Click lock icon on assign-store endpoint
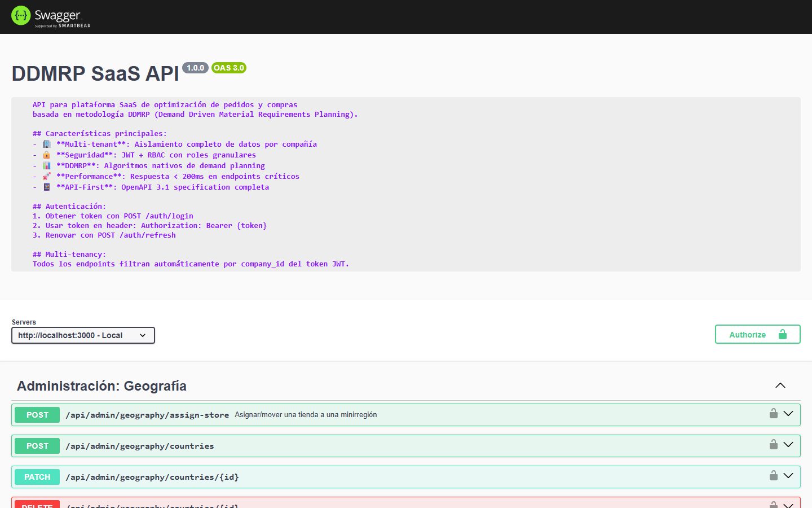Image resolution: width=812 pixels, height=508 pixels. coord(774,413)
